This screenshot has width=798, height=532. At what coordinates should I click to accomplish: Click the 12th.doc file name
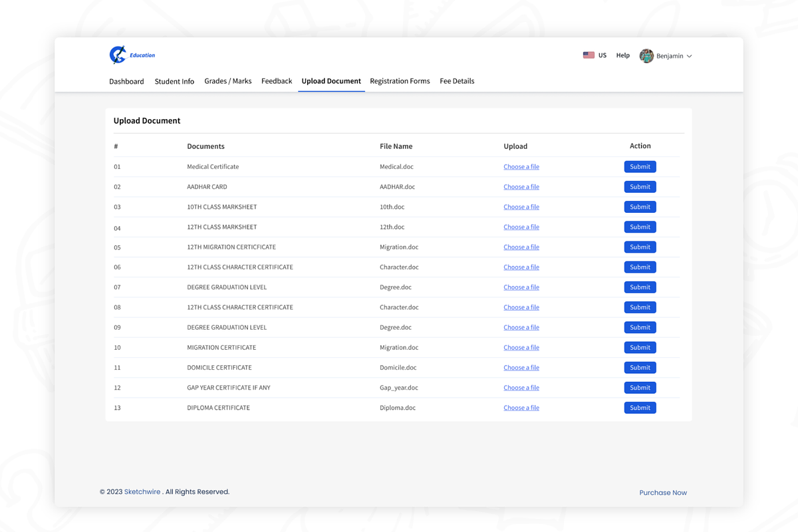click(x=392, y=227)
